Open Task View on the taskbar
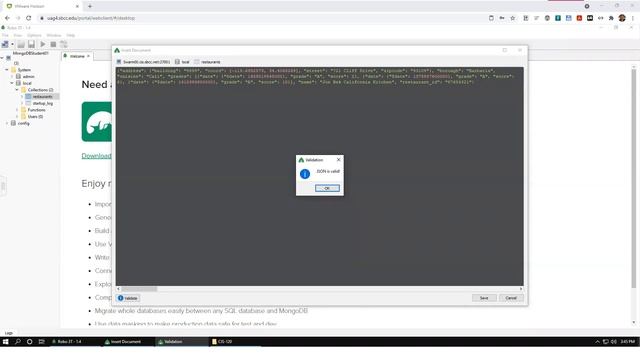Viewport: 640px width, 360px height. coord(41,342)
